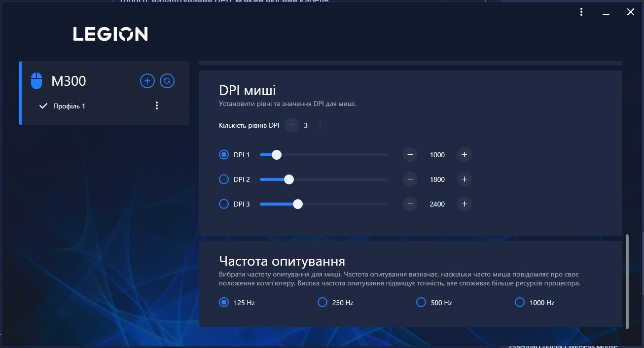Click the DPI 3 slider track
644x348 pixels.
345,204
